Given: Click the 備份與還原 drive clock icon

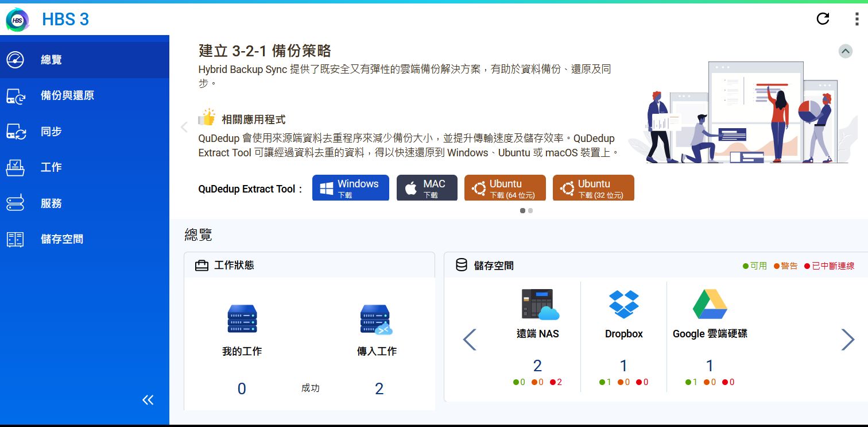Looking at the screenshot, I should pos(15,96).
